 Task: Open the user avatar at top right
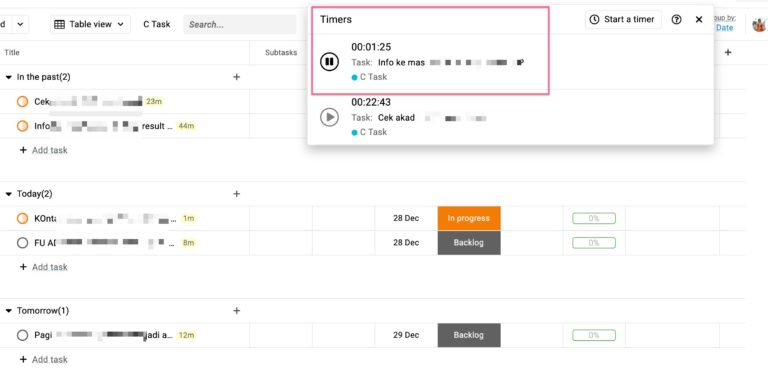[x=760, y=24]
